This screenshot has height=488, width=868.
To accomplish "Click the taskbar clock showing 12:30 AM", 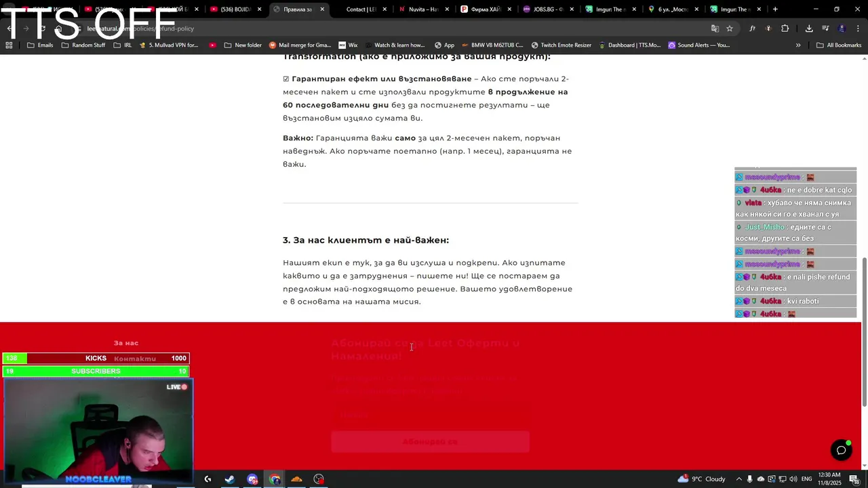I will tap(830, 479).
